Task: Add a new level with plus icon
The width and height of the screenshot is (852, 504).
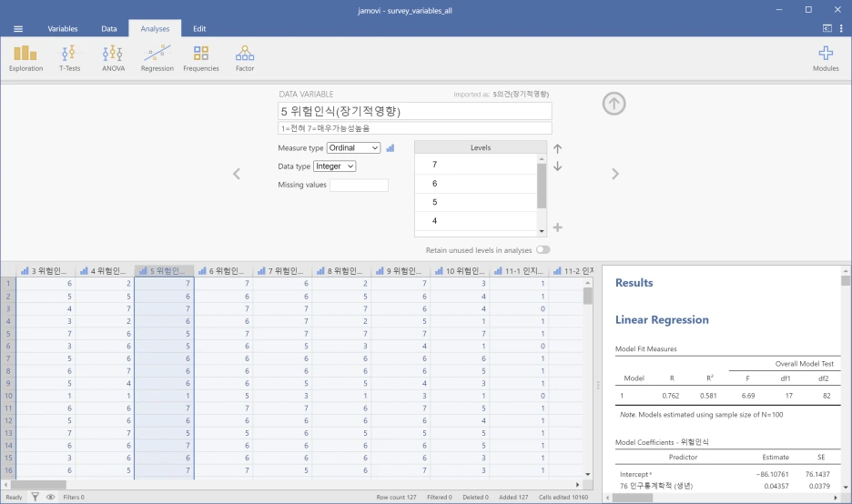Action: coord(557,227)
